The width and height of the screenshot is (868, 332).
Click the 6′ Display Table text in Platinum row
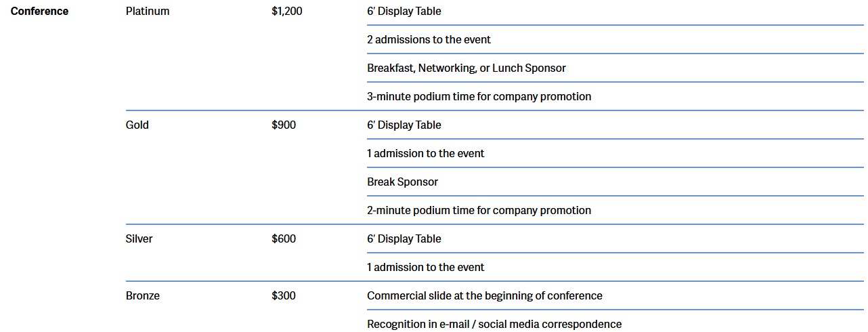(x=404, y=12)
